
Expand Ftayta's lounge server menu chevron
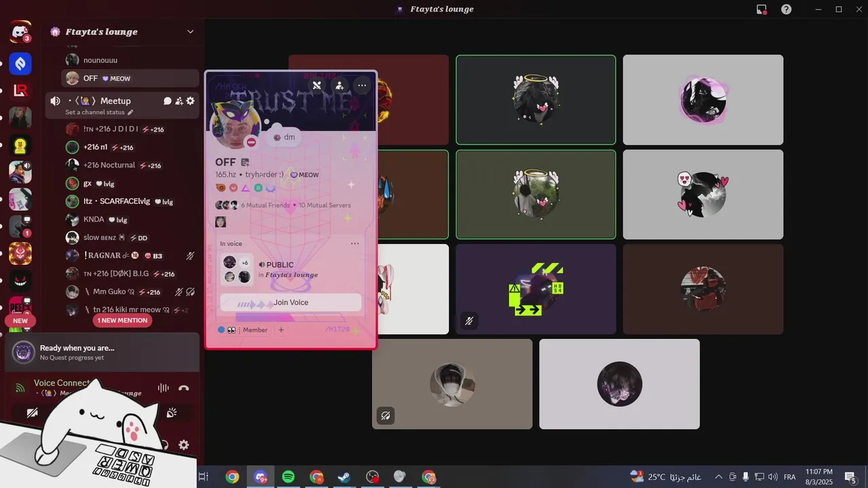point(190,32)
